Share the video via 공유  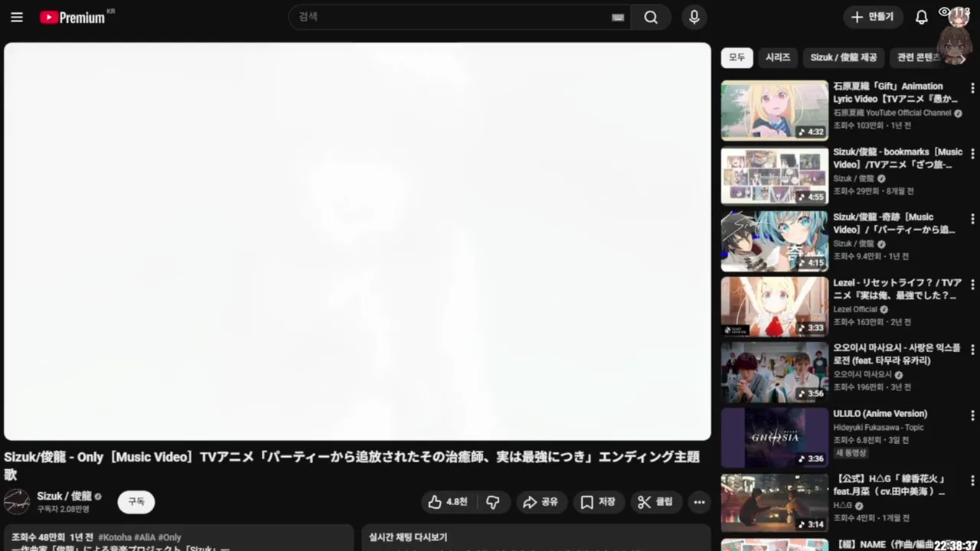(x=541, y=502)
